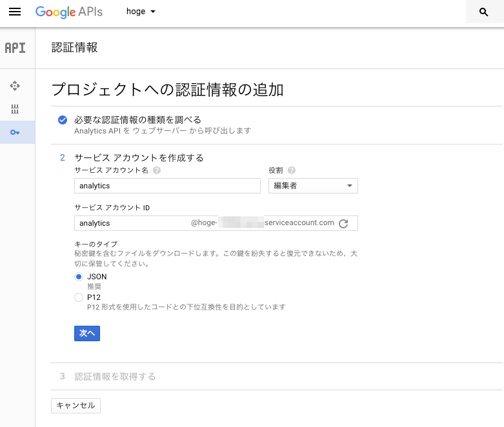Click the 'Analytics API を ウェブサーバー から呼び出します' text
This screenshot has width=504, height=427.
click(x=163, y=131)
